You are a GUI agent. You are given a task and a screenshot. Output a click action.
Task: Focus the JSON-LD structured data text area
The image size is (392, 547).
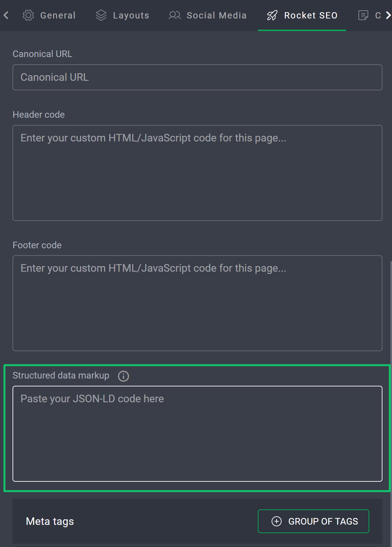click(197, 434)
